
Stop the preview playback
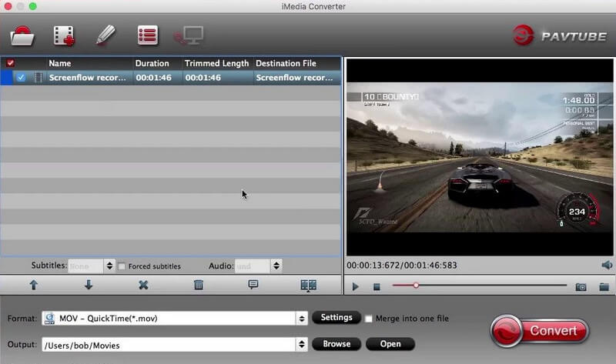[x=377, y=287]
